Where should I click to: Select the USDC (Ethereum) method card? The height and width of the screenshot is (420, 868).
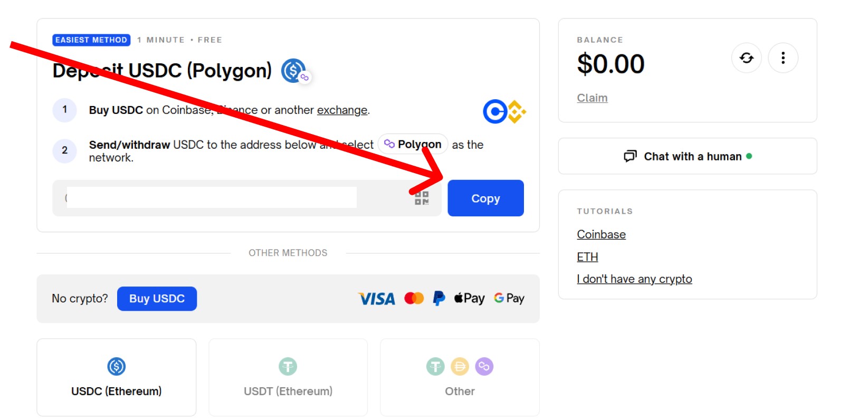coord(117,377)
